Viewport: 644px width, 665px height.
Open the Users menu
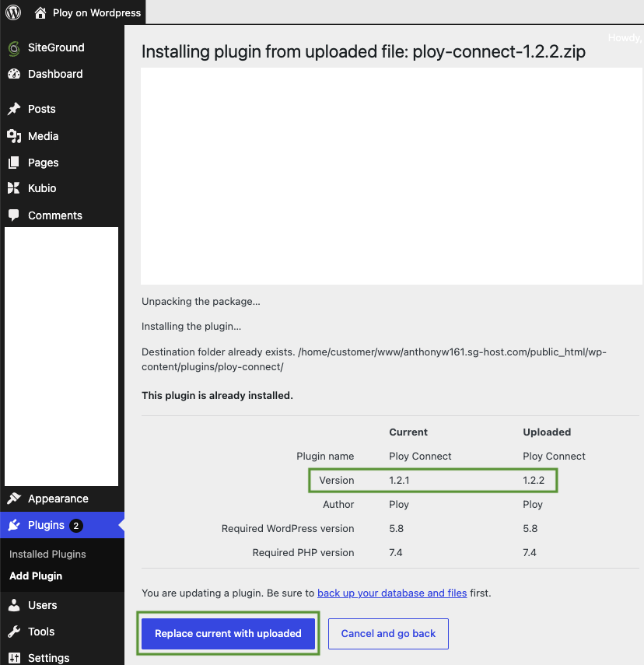pyautogui.click(x=43, y=605)
